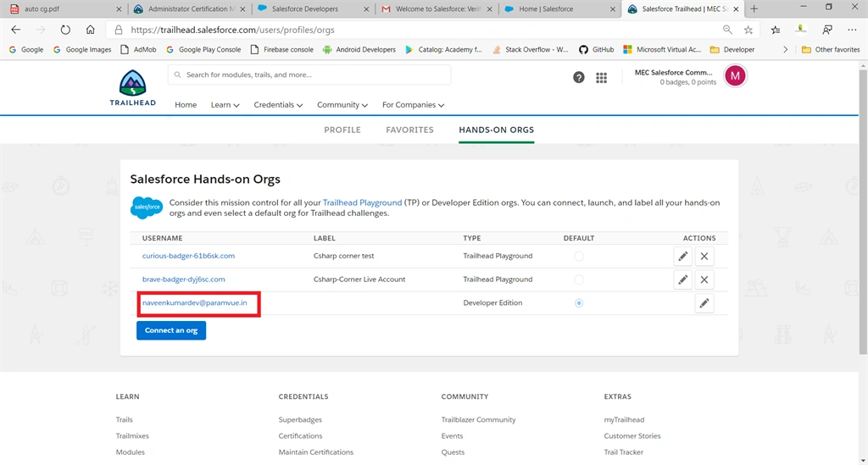Click the browser address bar URL
Image resolution: width=868 pixels, height=465 pixels.
click(232, 30)
